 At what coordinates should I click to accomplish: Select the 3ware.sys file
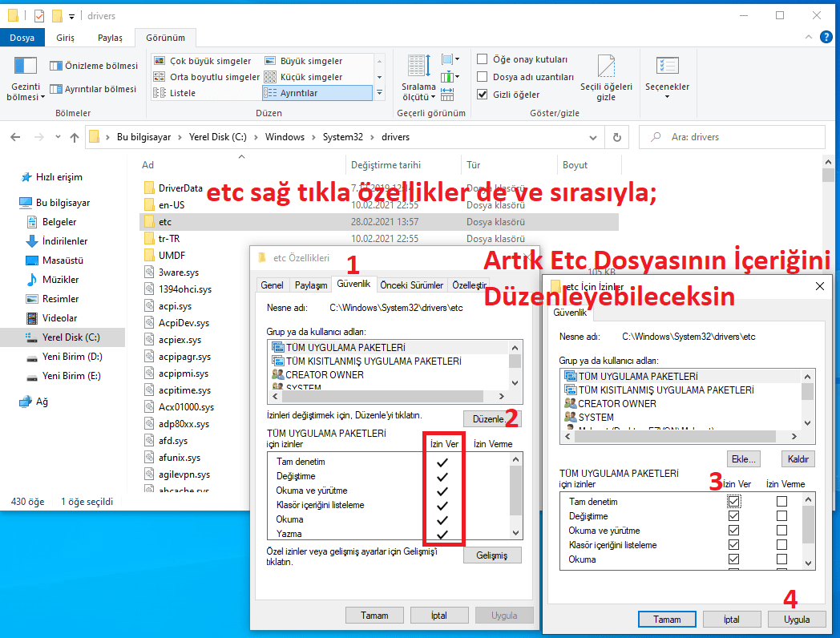(179, 273)
